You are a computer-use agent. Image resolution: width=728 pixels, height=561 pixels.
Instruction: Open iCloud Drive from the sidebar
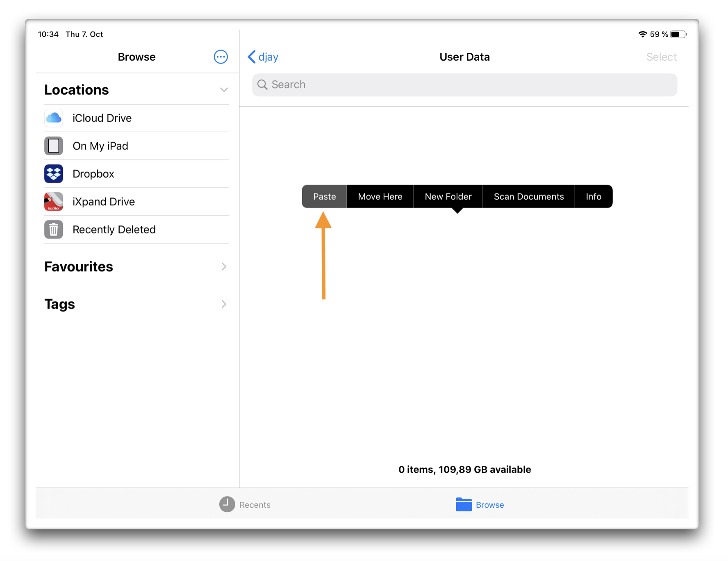(102, 118)
